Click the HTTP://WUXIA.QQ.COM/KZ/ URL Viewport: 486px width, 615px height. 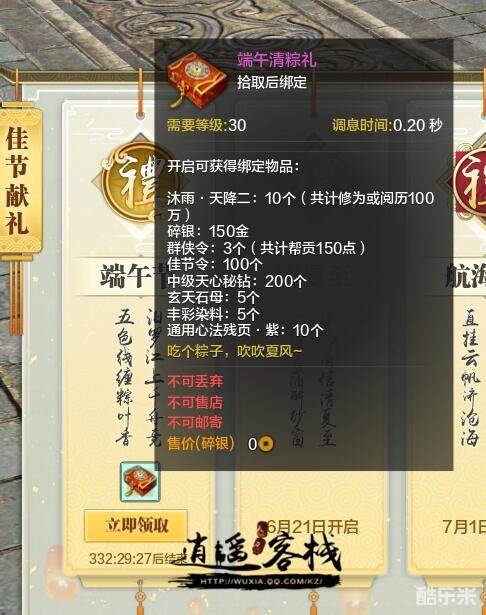[261, 581]
